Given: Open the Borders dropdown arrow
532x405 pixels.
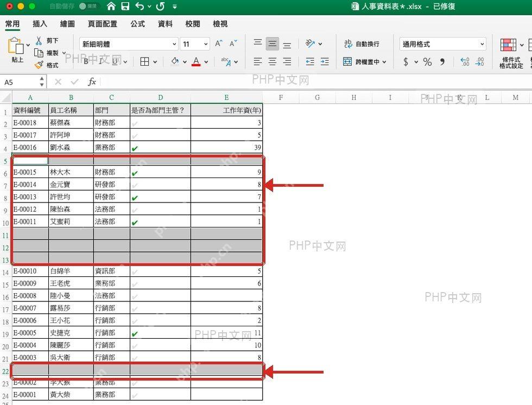Looking at the screenshot, I should [155, 62].
